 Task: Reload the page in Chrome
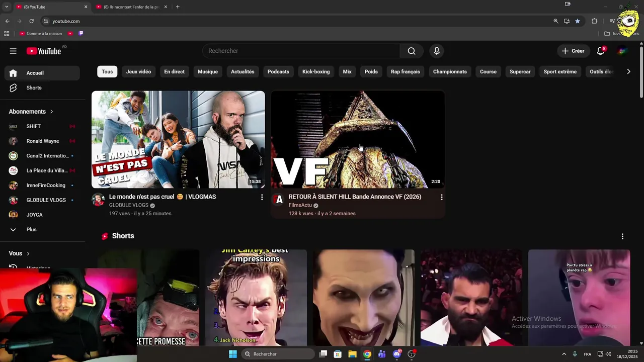point(31,21)
